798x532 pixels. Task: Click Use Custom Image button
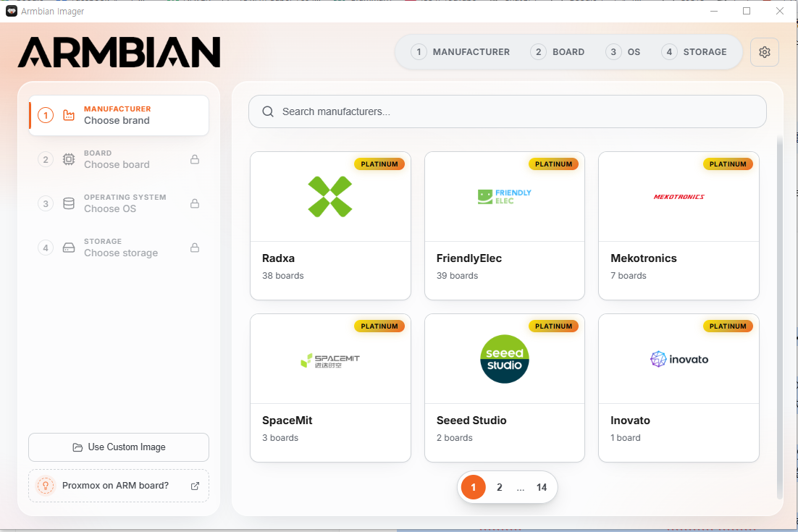(x=119, y=447)
